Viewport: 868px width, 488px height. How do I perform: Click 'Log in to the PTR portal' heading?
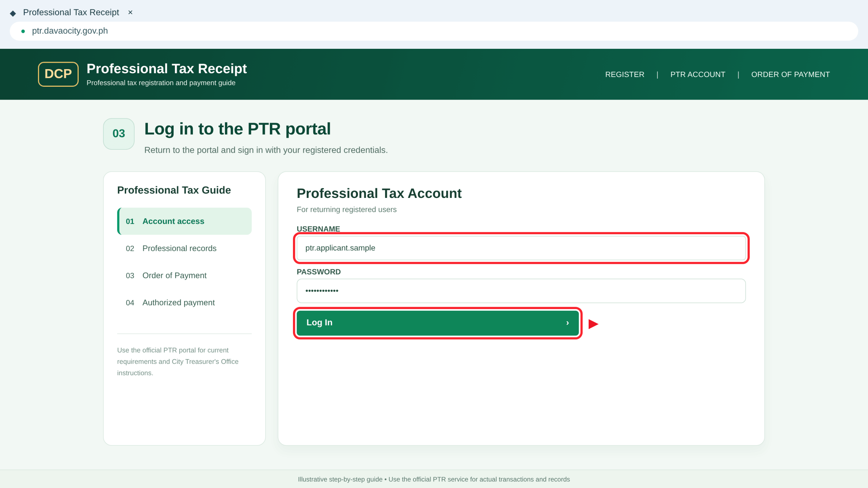click(x=237, y=129)
